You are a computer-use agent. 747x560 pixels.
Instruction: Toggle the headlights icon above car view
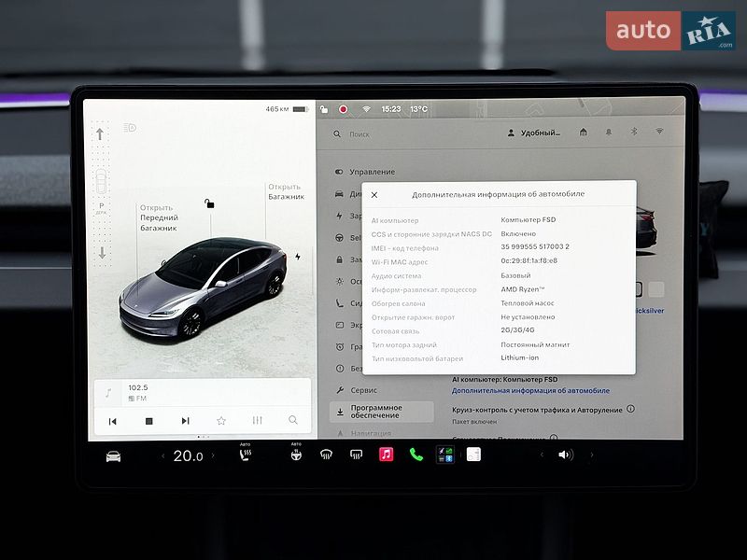pyautogui.click(x=130, y=128)
